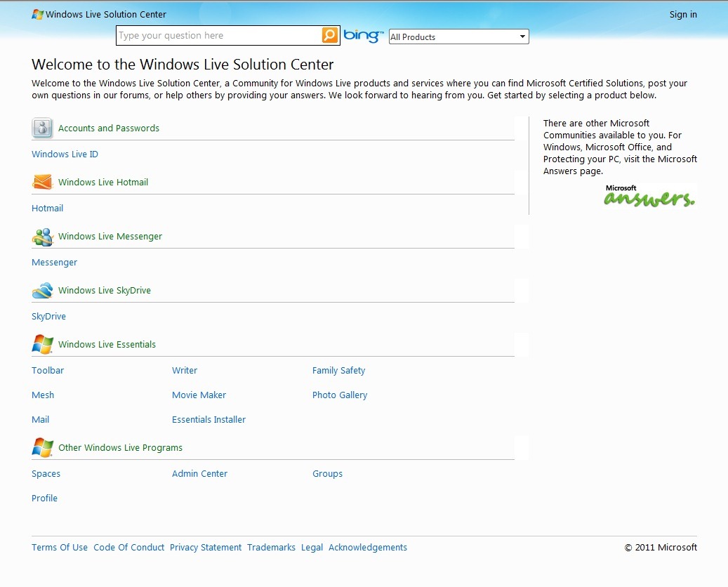This screenshot has width=728, height=587.
Task: Click the Other Windows Live Programs icon
Action: click(43, 448)
